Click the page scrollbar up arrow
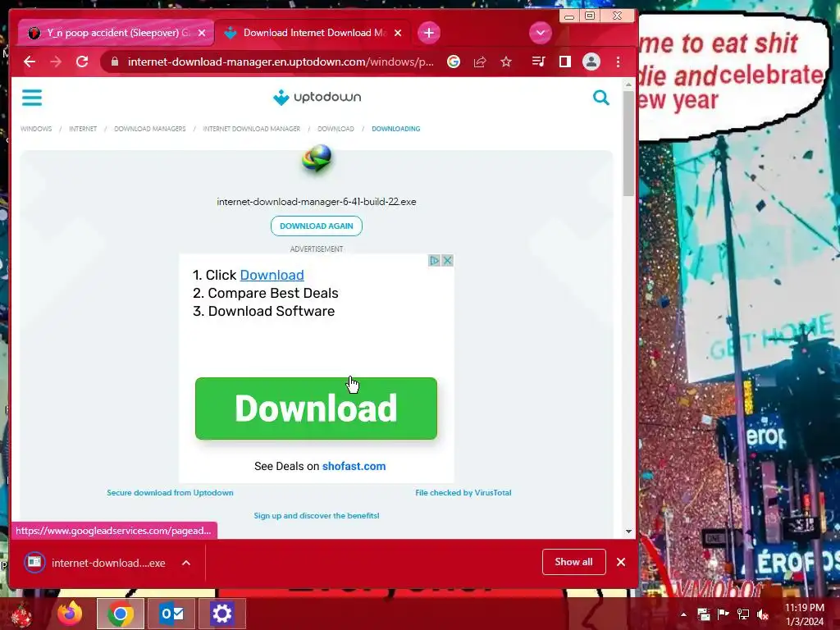Viewport: 840px width, 630px height. click(x=628, y=84)
